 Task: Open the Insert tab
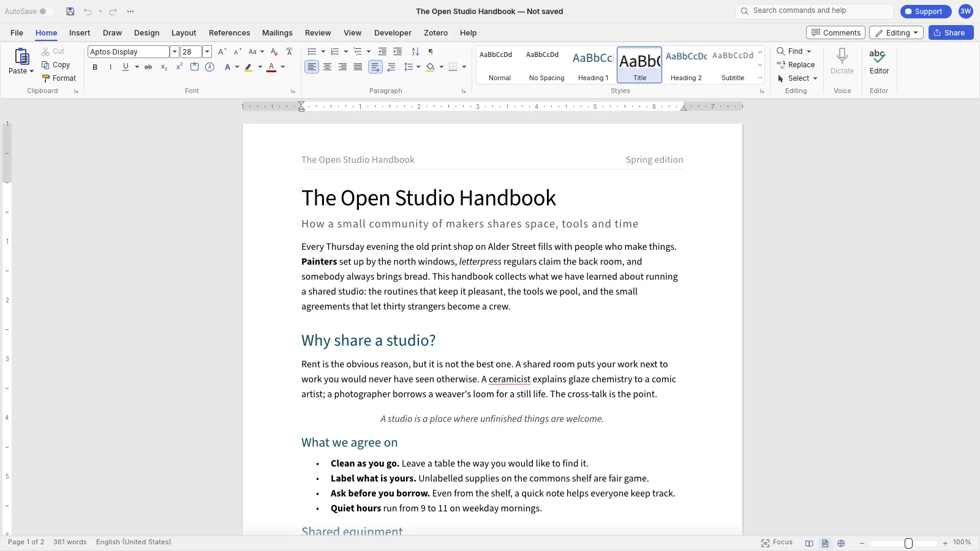(x=80, y=33)
